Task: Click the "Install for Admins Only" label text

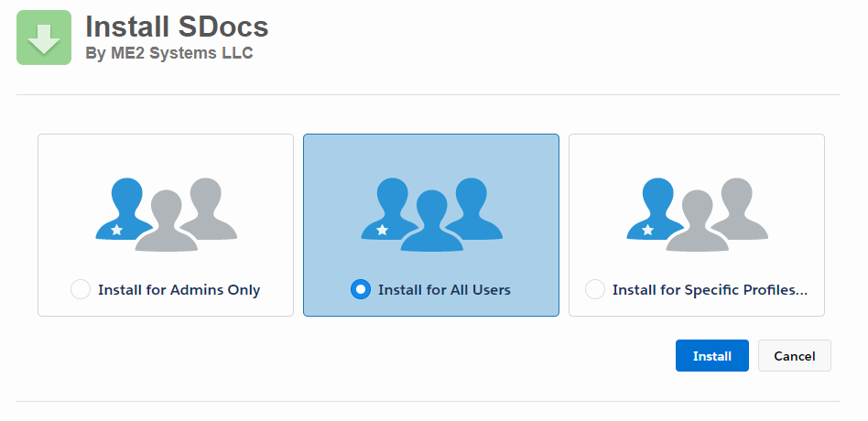Action: [x=179, y=290]
